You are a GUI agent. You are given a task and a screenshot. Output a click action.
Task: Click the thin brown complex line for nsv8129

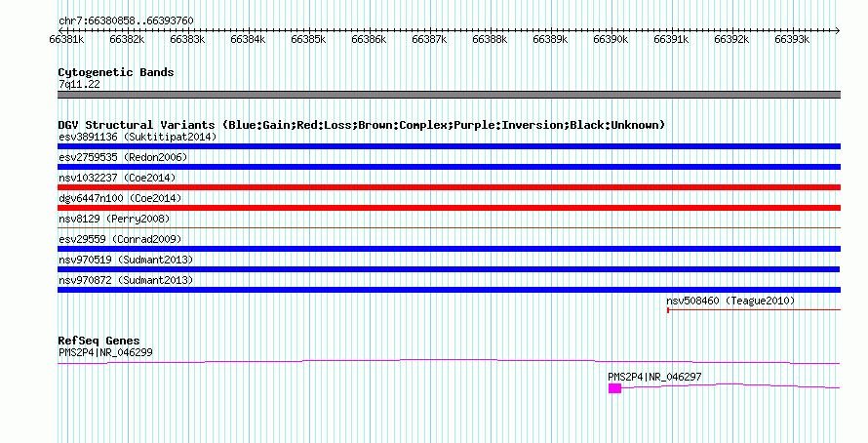[x=449, y=227]
